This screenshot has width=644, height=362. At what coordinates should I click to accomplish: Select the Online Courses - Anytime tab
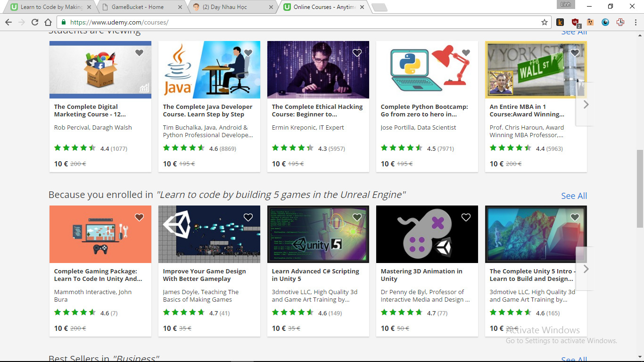pyautogui.click(x=324, y=7)
